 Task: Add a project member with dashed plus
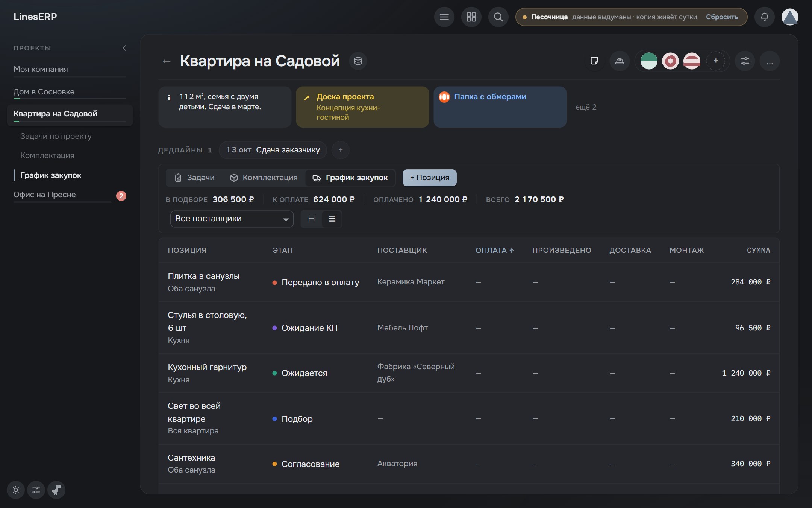(x=716, y=61)
